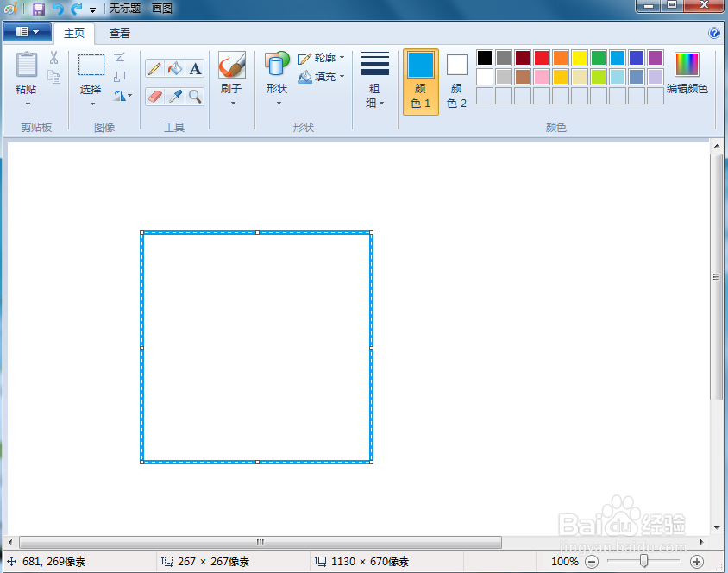The width and height of the screenshot is (728, 573).
Task: Click the vertical scrollbar thumb
Action: (x=717, y=277)
